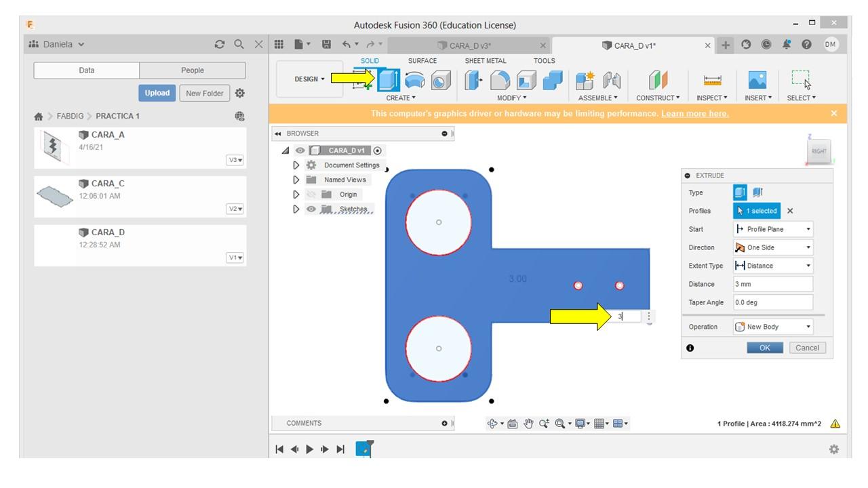Click Cancel in the Extrude dialog
The image size is (868, 488).
(807, 348)
